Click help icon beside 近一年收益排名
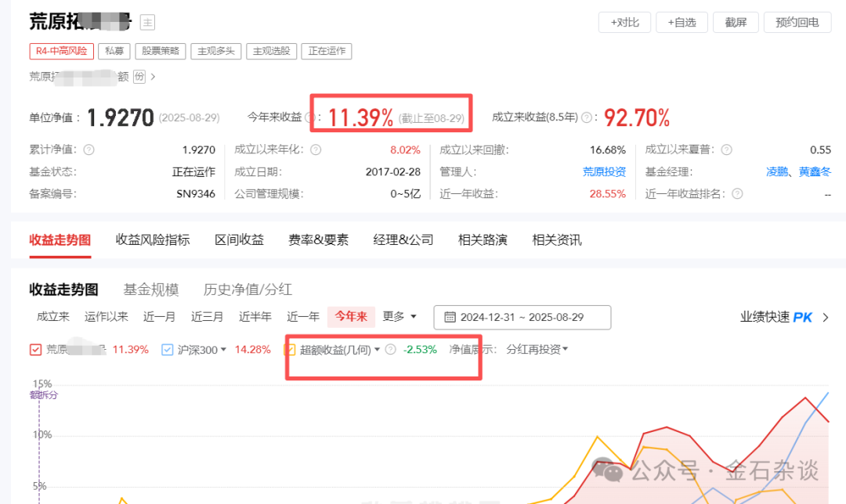This screenshot has height=504, width=846. coord(737,193)
